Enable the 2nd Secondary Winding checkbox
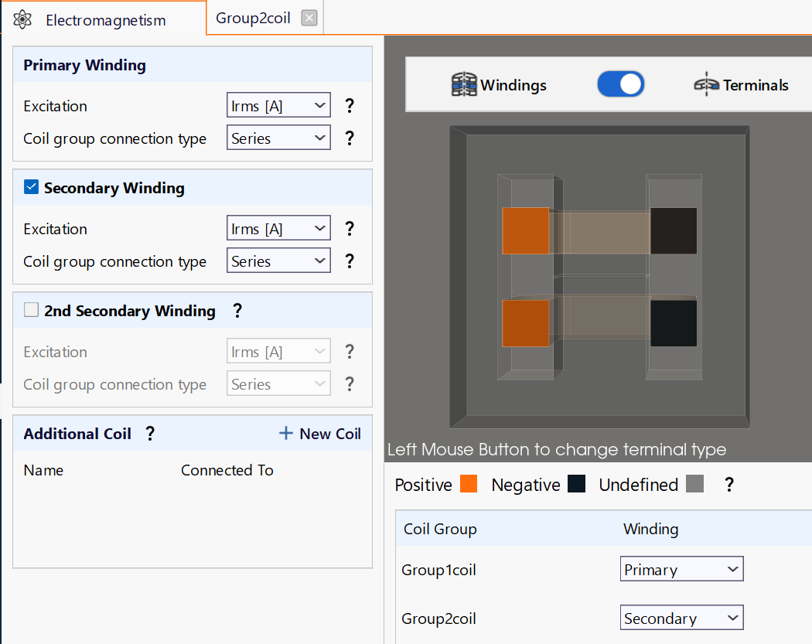812x644 pixels. [31, 309]
